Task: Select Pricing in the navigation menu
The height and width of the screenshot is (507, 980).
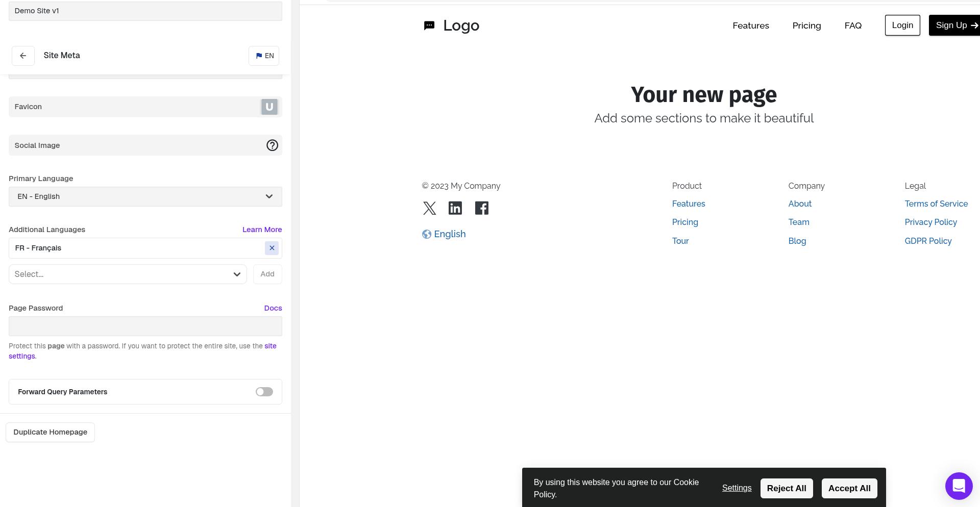Action: tap(806, 26)
